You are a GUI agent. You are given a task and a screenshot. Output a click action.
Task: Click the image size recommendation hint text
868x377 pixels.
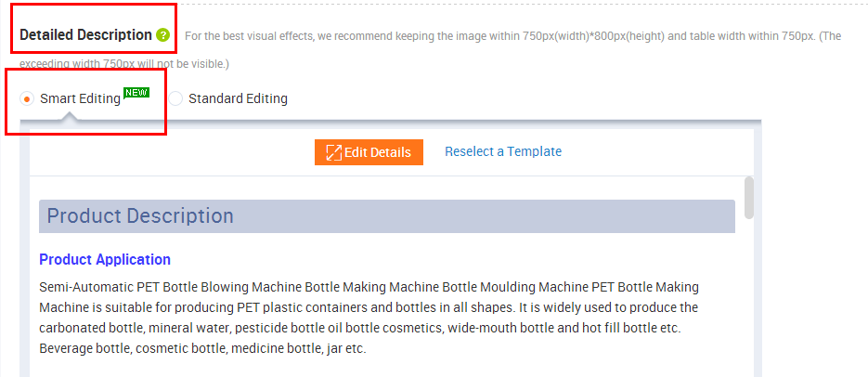pos(430,50)
